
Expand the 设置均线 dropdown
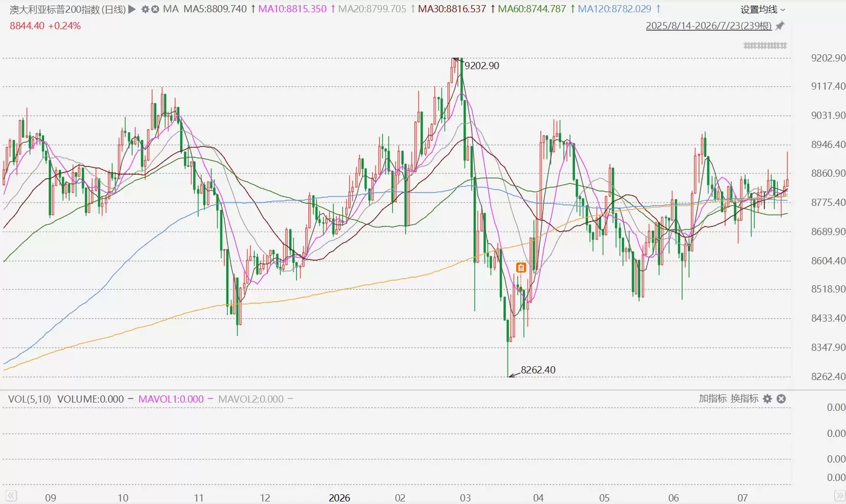[x=763, y=9]
